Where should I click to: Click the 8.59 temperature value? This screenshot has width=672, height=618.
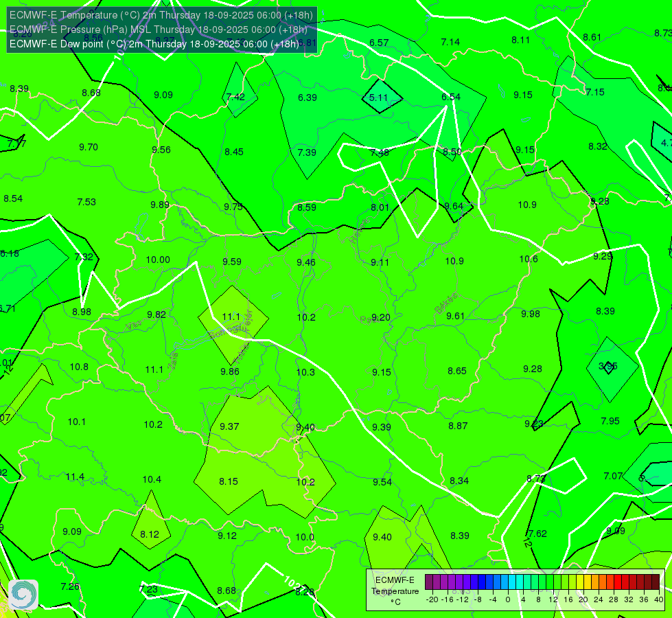[x=307, y=207]
